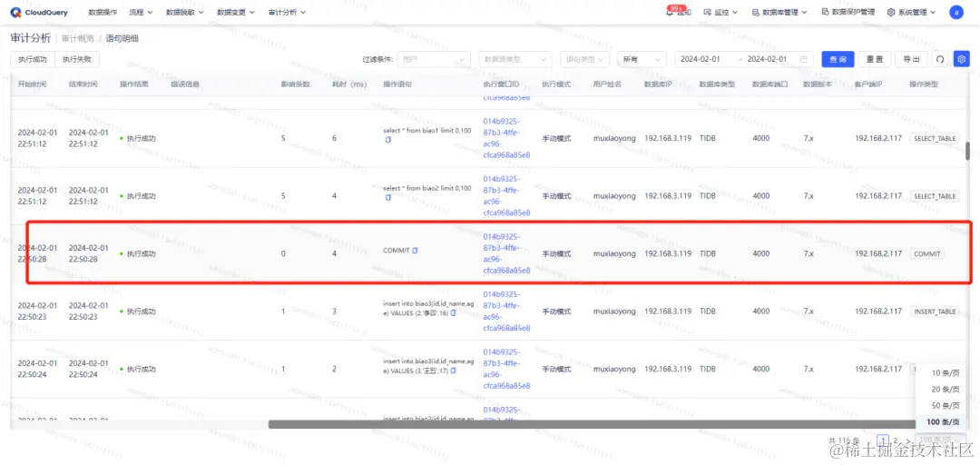Click the end date field in range picker
This screenshot has height=465, width=980.
coord(769,59)
